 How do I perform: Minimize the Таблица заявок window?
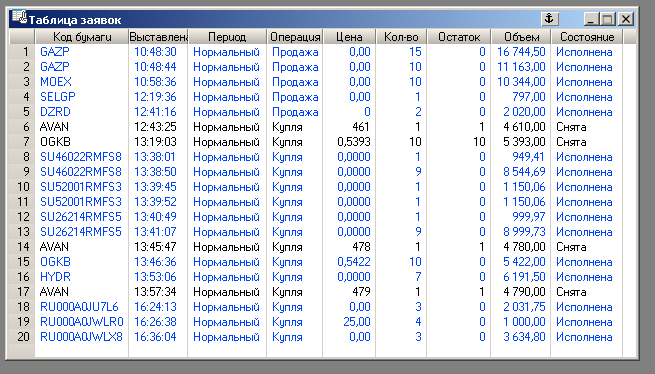pyautogui.click(x=591, y=19)
